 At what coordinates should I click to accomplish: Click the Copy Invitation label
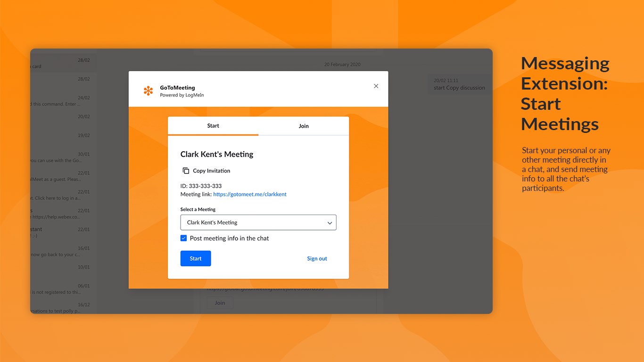coord(212,171)
